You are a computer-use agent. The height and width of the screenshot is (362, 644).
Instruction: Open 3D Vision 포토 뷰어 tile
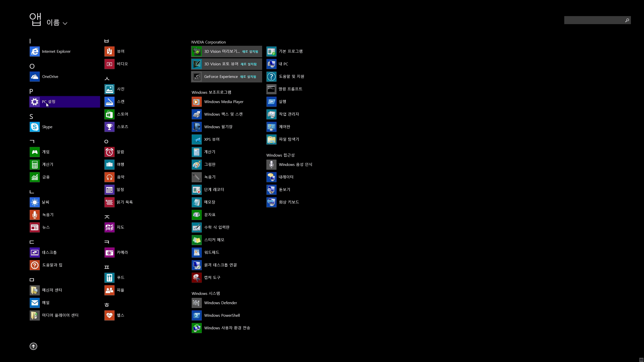(x=226, y=64)
